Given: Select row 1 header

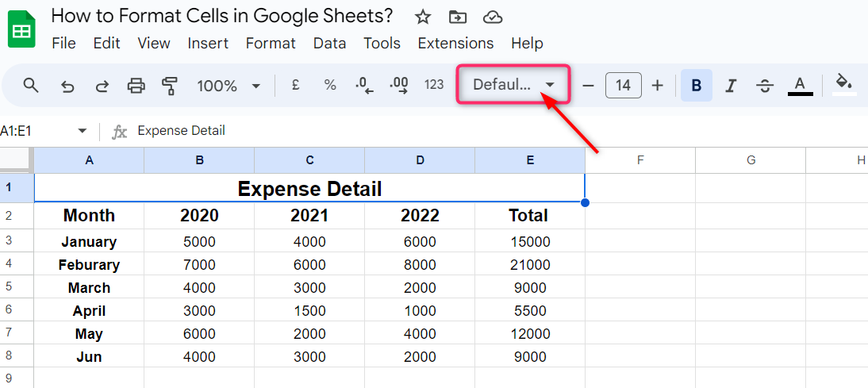Looking at the screenshot, I should 17,187.
